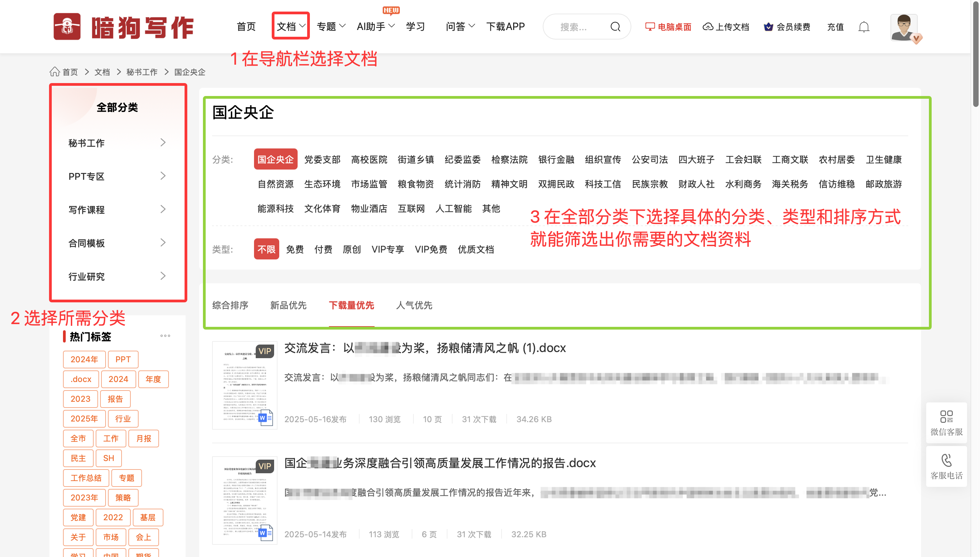Open the notification bell
The width and height of the screenshot is (980, 557).
point(864,27)
